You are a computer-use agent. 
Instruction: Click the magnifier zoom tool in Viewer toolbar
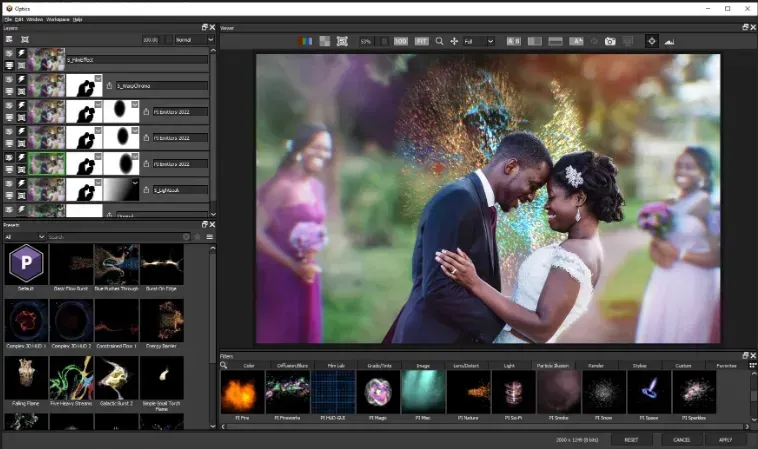point(439,41)
